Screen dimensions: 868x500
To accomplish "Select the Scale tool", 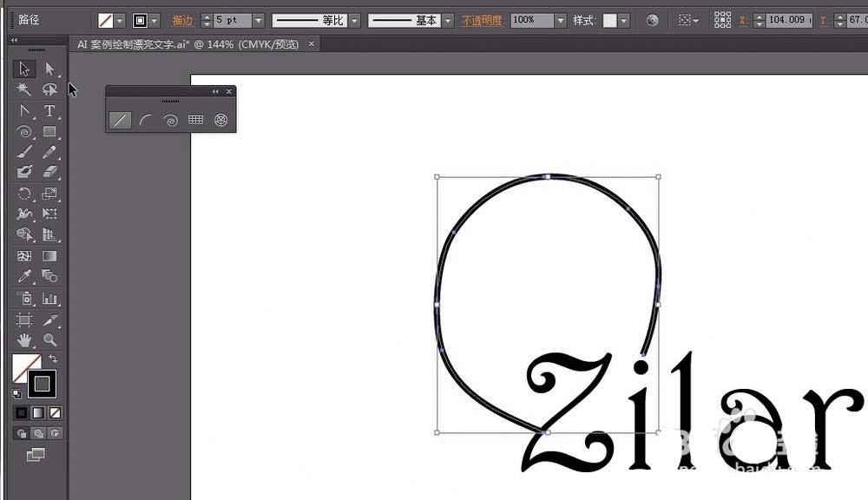I will point(49,194).
